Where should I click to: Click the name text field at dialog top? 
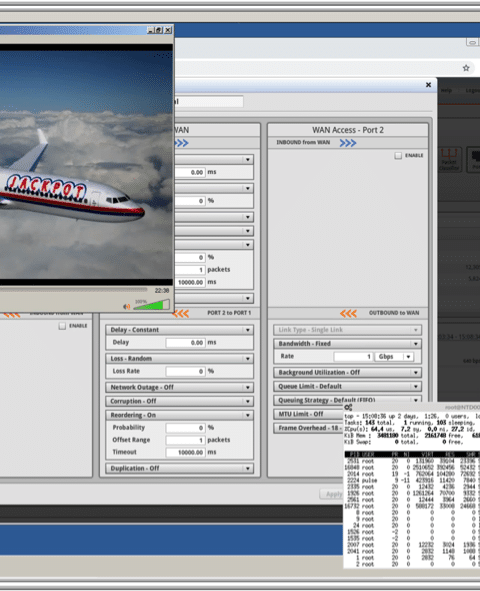tap(209, 101)
